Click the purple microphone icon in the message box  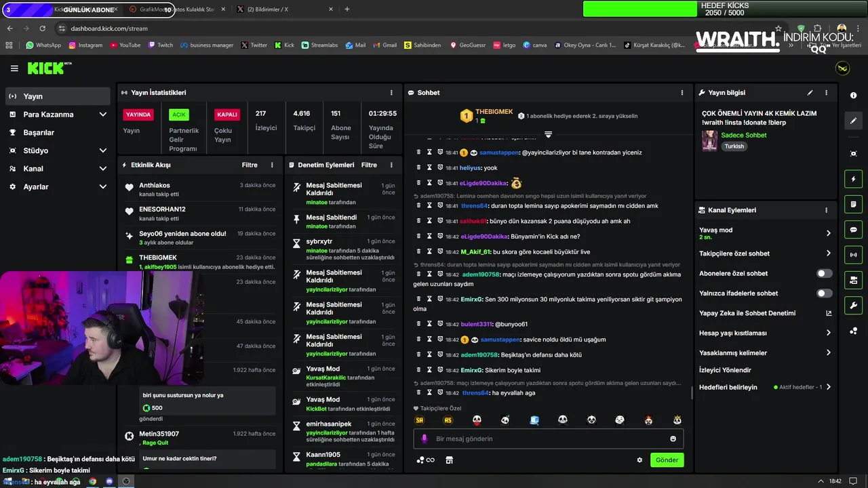tap(425, 439)
